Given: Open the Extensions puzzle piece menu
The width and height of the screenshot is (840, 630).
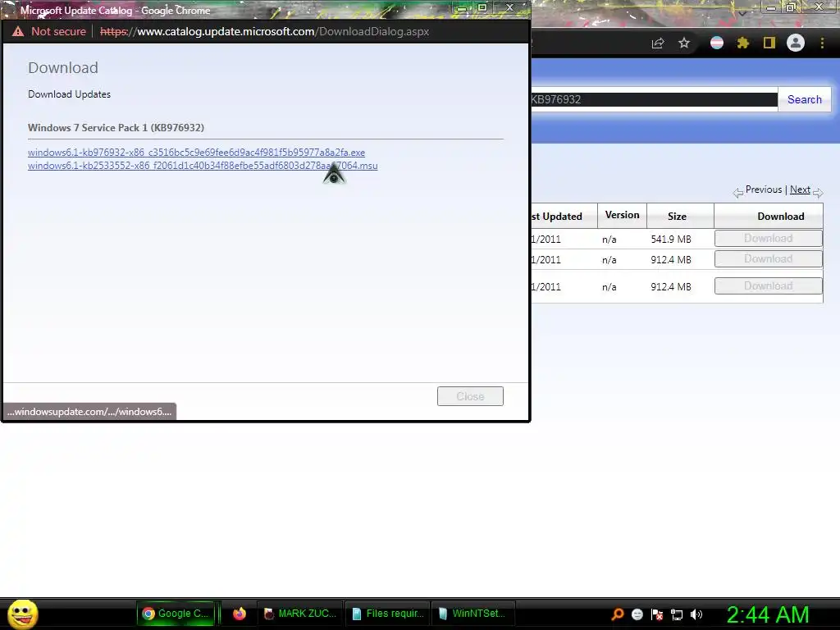Looking at the screenshot, I should 742,43.
